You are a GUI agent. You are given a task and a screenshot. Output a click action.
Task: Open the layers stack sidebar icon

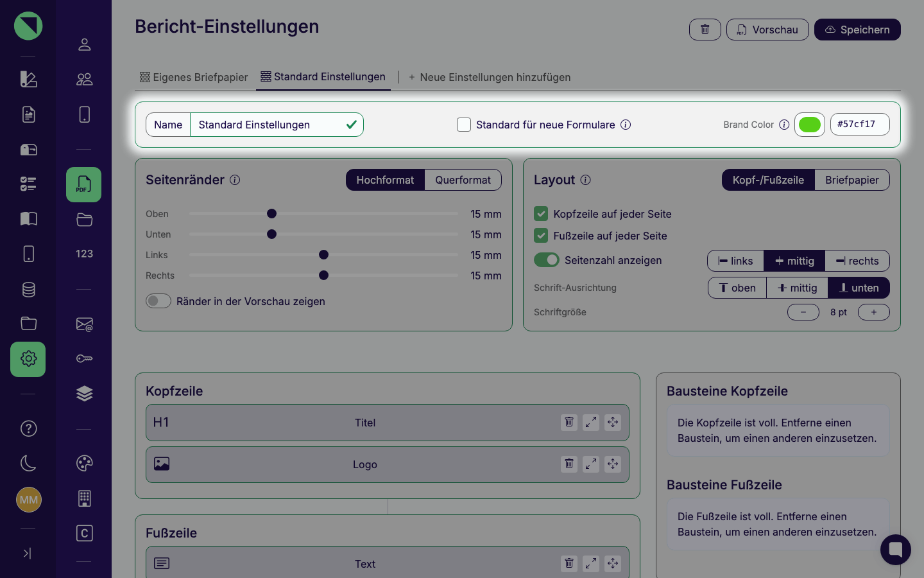(x=84, y=394)
